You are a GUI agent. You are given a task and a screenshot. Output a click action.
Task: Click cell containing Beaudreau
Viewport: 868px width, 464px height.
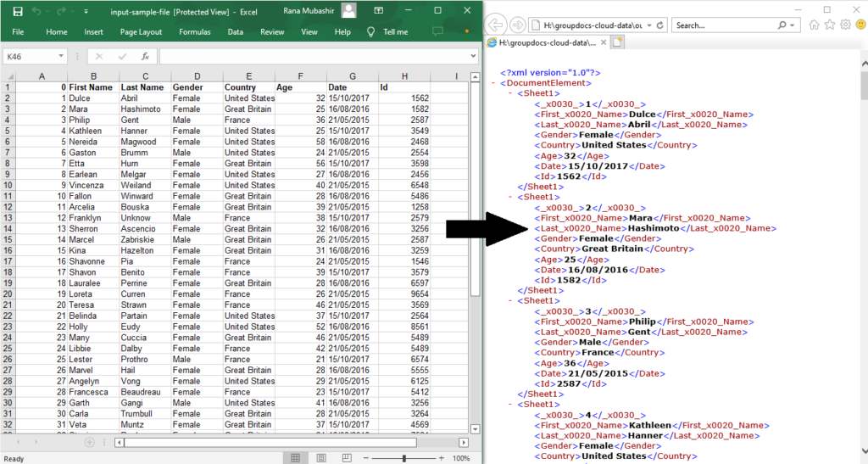[145, 392]
